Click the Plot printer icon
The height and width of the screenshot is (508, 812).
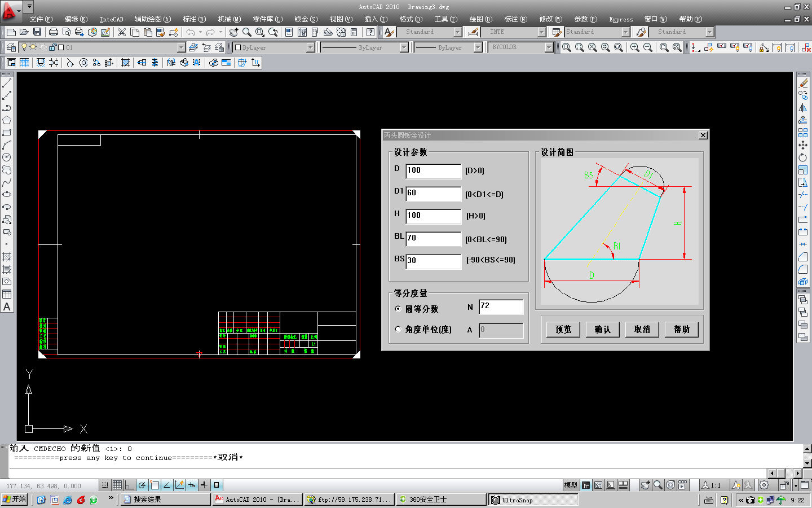[54, 32]
